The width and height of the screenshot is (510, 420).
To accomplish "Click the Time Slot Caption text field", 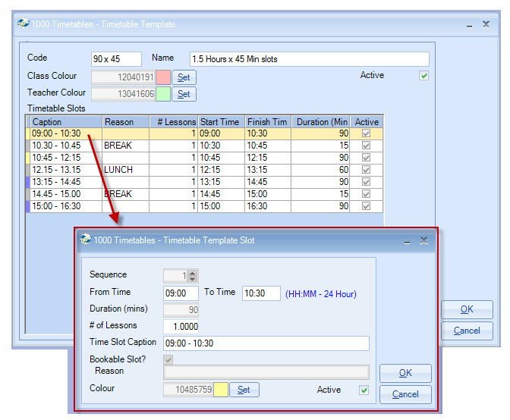I will click(x=266, y=343).
